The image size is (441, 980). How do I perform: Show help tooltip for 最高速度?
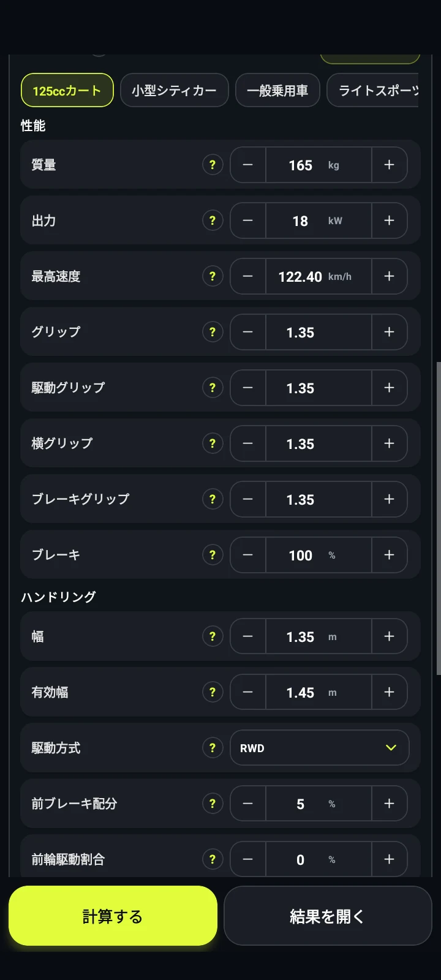pos(213,276)
